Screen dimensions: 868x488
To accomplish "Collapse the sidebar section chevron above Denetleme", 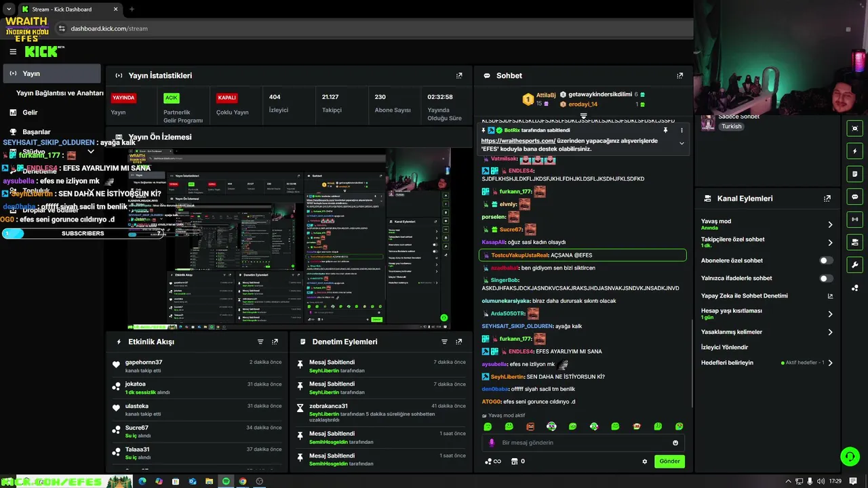I will pos(91,152).
